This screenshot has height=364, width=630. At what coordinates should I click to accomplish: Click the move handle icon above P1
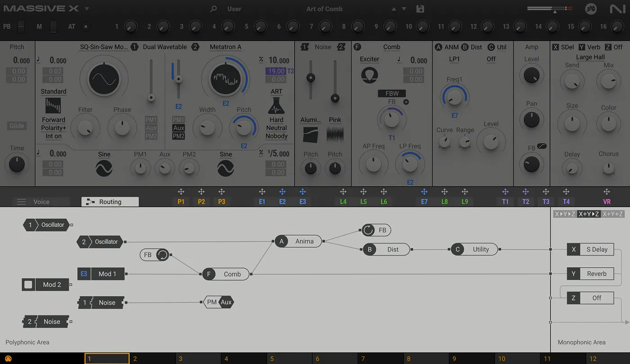coord(181,192)
